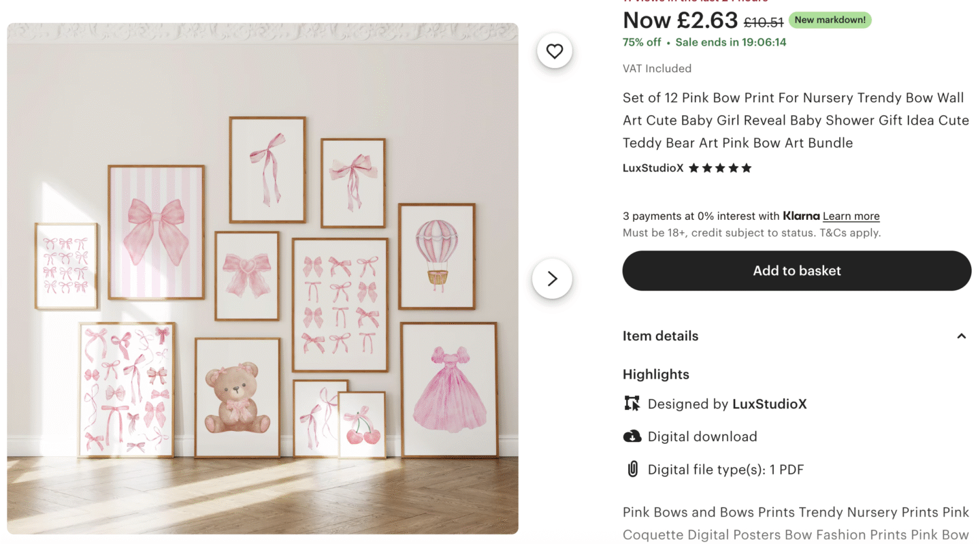Click the next image arrow

tap(552, 278)
